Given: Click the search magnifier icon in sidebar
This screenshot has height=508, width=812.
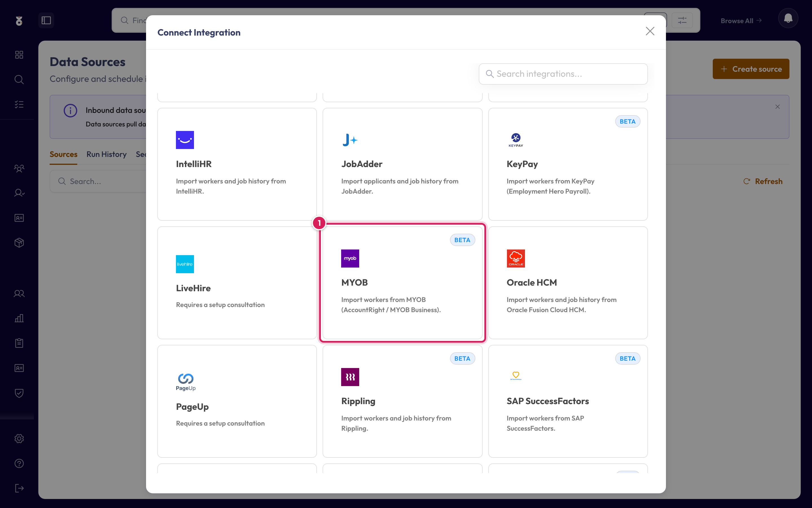Looking at the screenshot, I should [x=19, y=80].
